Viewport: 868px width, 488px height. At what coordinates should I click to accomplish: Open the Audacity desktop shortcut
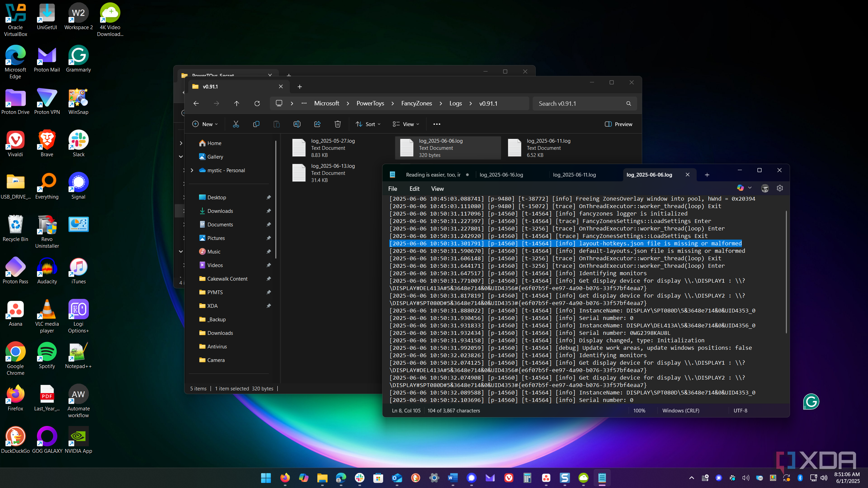tap(47, 271)
